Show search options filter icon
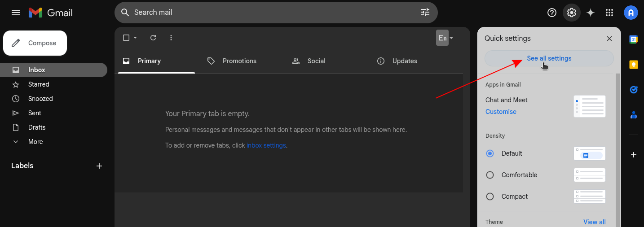 [x=425, y=13]
